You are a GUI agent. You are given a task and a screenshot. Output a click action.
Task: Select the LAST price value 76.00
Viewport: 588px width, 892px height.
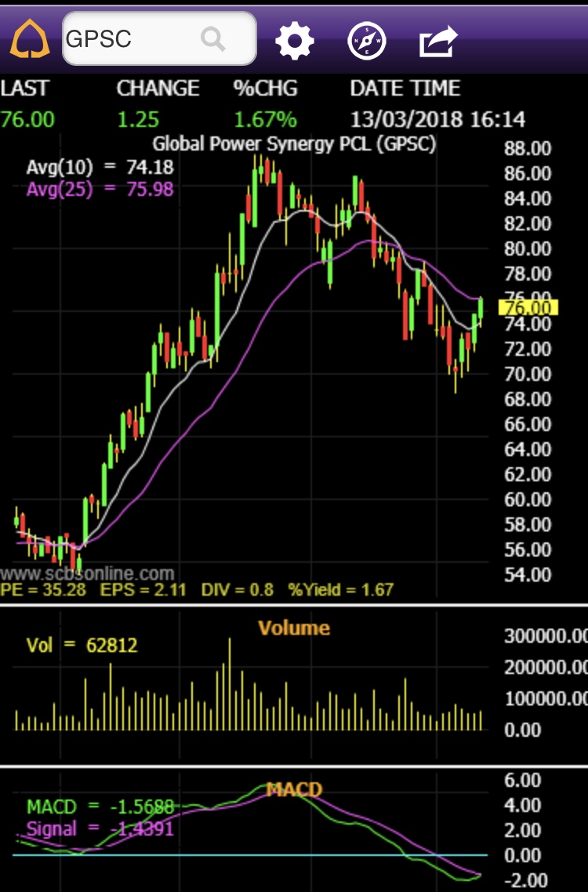coord(27,119)
